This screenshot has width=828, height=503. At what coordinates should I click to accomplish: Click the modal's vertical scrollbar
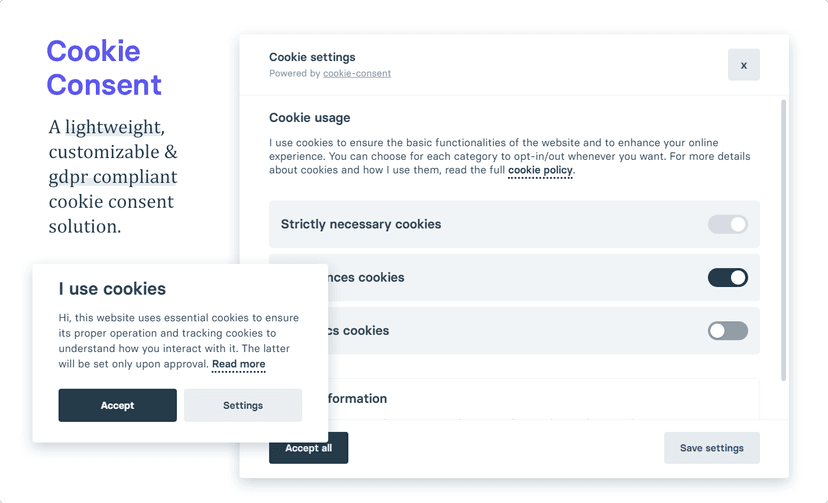point(783,240)
